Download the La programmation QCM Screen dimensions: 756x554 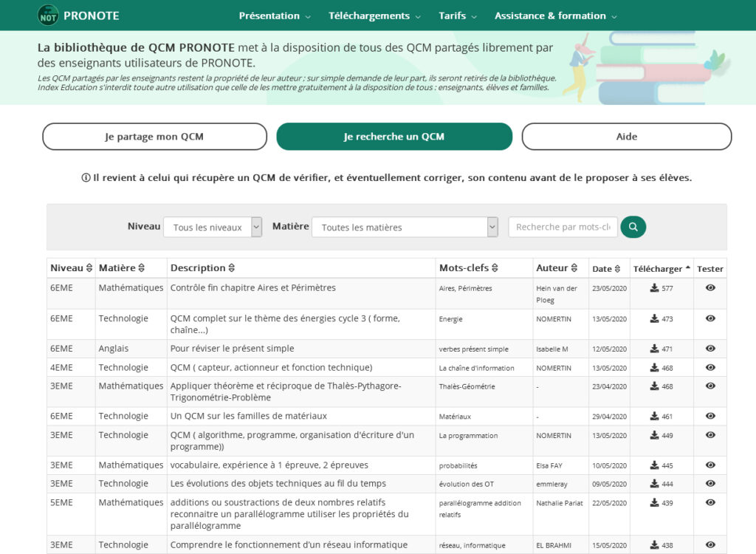point(654,435)
